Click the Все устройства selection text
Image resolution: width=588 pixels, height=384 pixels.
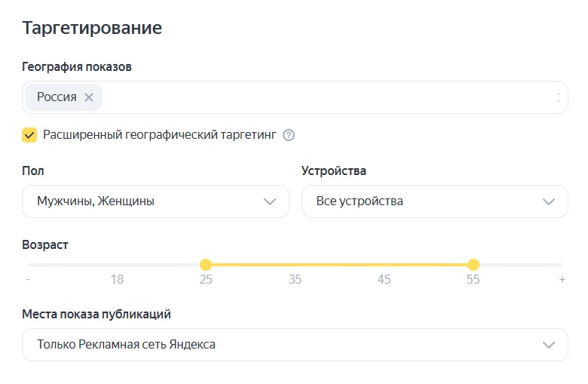click(360, 201)
